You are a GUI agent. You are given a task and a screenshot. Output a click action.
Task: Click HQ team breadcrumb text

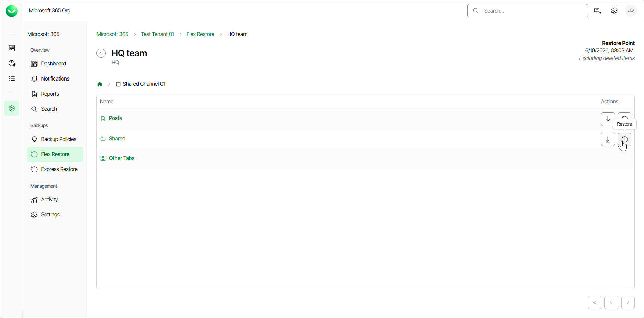coord(237,34)
